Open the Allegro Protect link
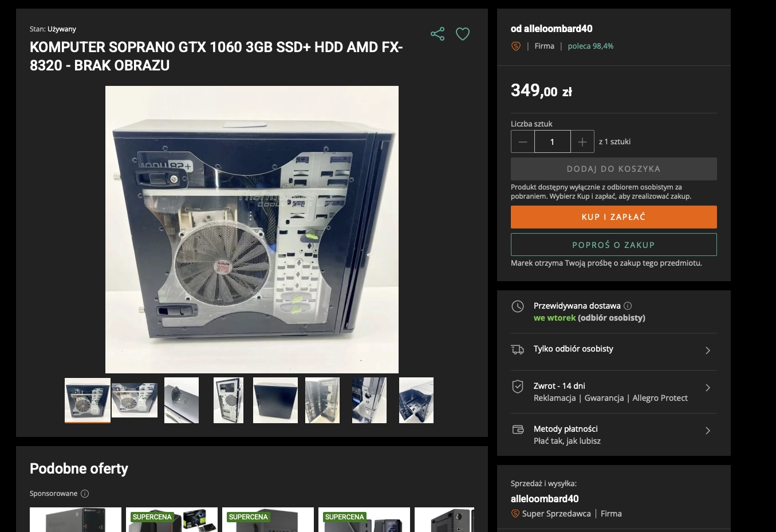776x532 pixels. 660,398
